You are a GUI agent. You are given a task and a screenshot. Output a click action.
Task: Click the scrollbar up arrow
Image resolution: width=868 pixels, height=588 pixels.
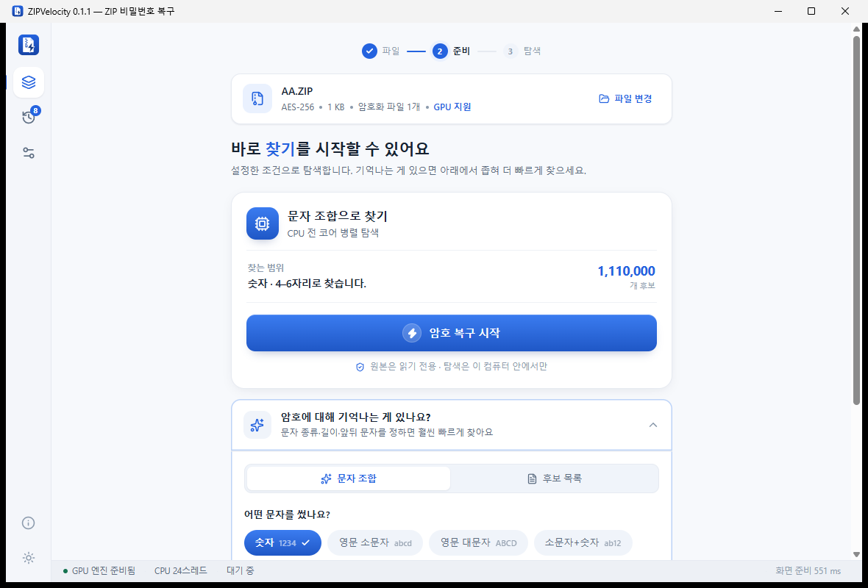(856, 29)
